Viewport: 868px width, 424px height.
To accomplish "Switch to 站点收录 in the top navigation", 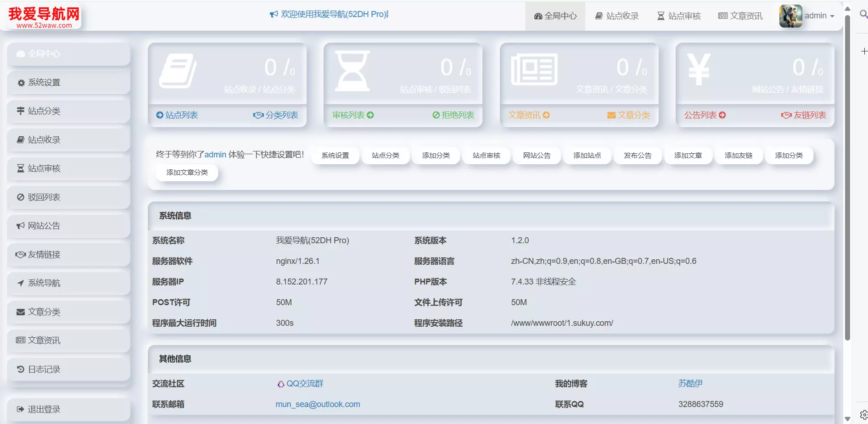I will (x=617, y=15).
